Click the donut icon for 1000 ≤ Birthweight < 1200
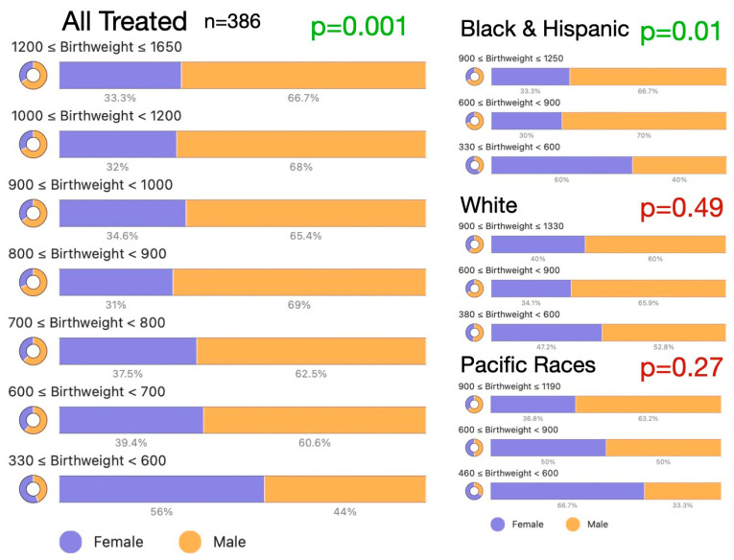 pos(34,144)
